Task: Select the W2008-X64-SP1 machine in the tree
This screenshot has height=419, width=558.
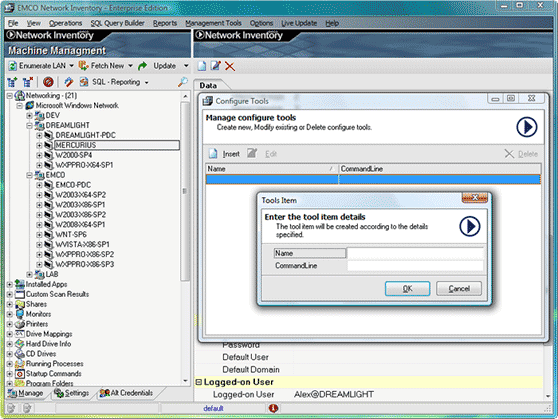Action: click(x=80, y=225)
